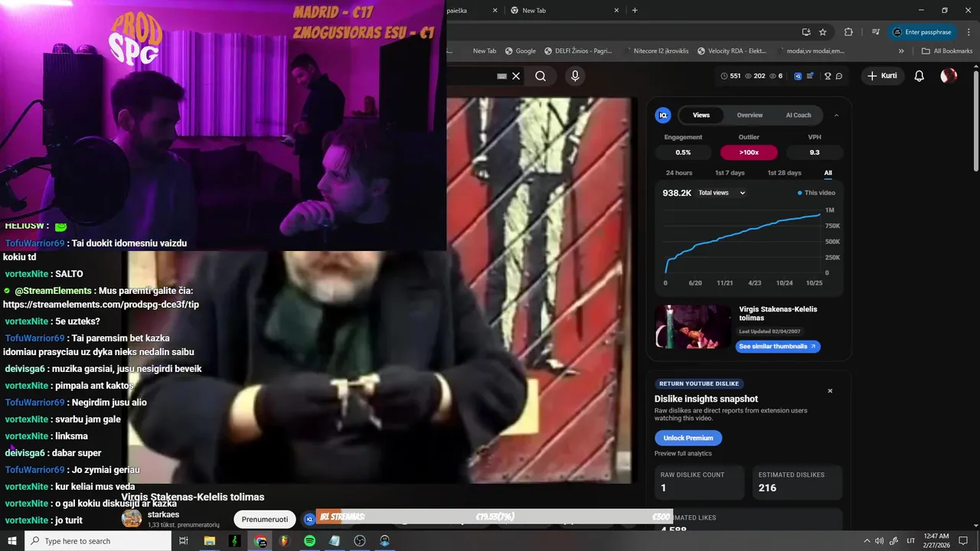The width and height of the screenshot is (980, 551).
Task: Clear the YouTube search box with the X
Action: tap(516, 76)
